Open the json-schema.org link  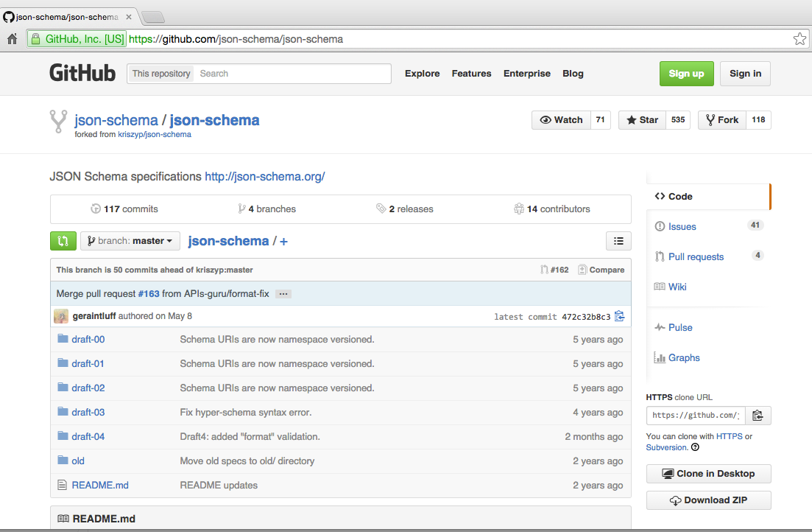[x=264, y=177]
